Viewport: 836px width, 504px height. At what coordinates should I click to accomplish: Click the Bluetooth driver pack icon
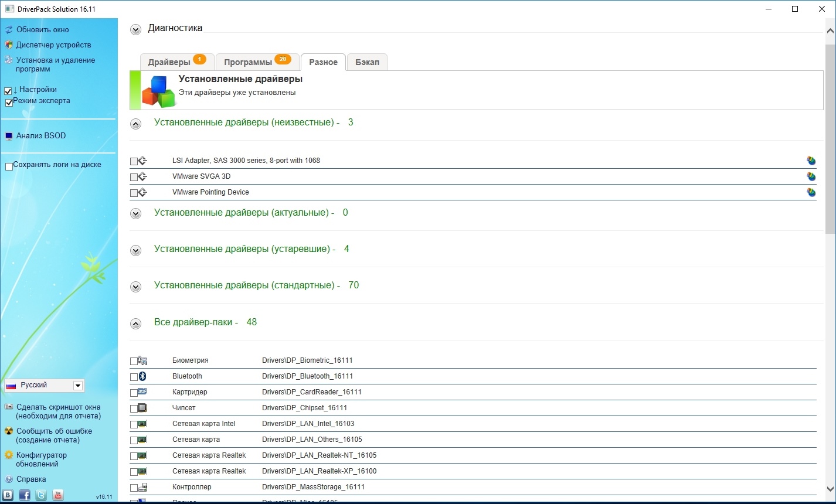click(x=142, y=376)
